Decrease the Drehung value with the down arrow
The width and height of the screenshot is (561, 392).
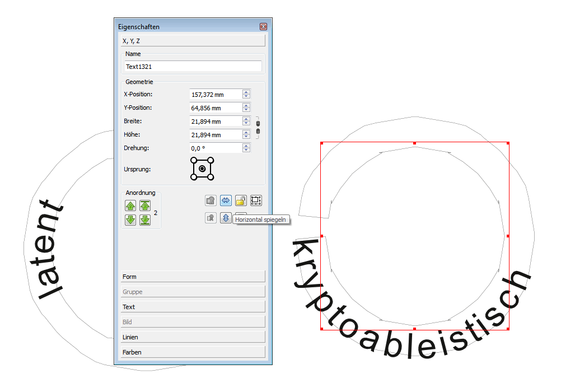click(246, 151)
